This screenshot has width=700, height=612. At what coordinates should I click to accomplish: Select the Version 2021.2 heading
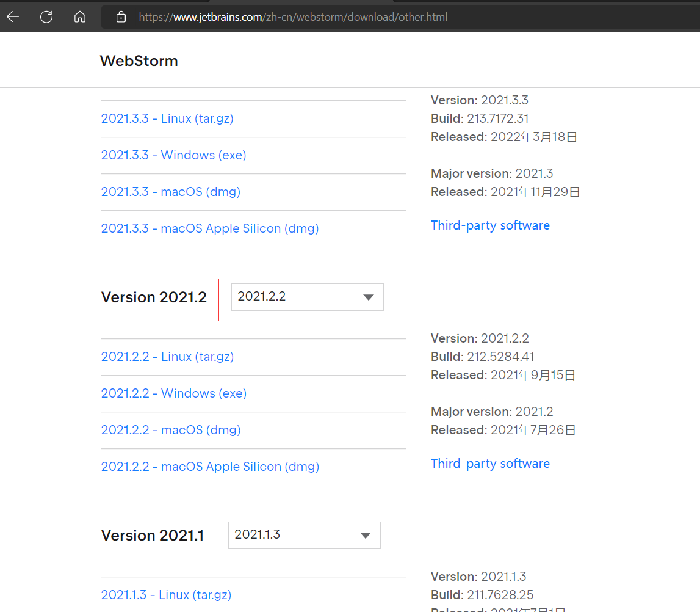click(x=154, y=297)
